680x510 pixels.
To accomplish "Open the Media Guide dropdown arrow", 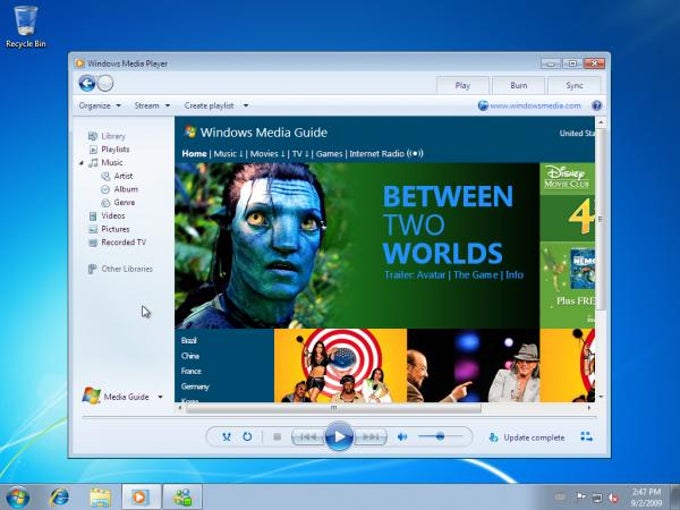I will pyautogui.click(x=160, y=397).
